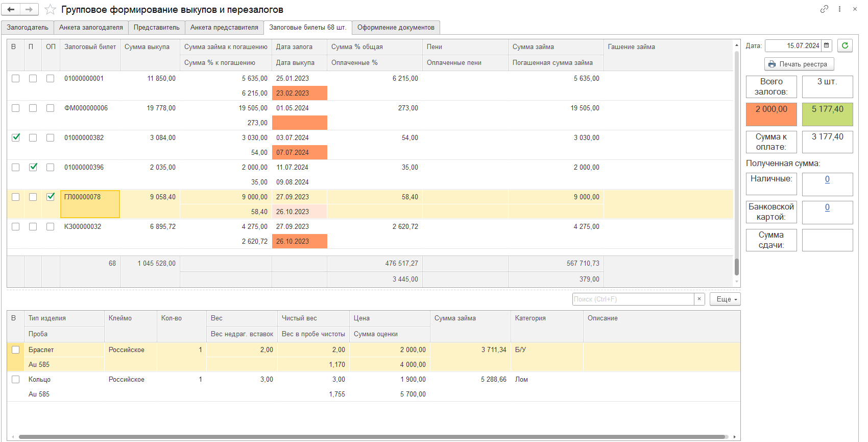The height and width of the screenshot is (442, 868).
Task: Refresh data with green circular arrow
Action: 845,45
